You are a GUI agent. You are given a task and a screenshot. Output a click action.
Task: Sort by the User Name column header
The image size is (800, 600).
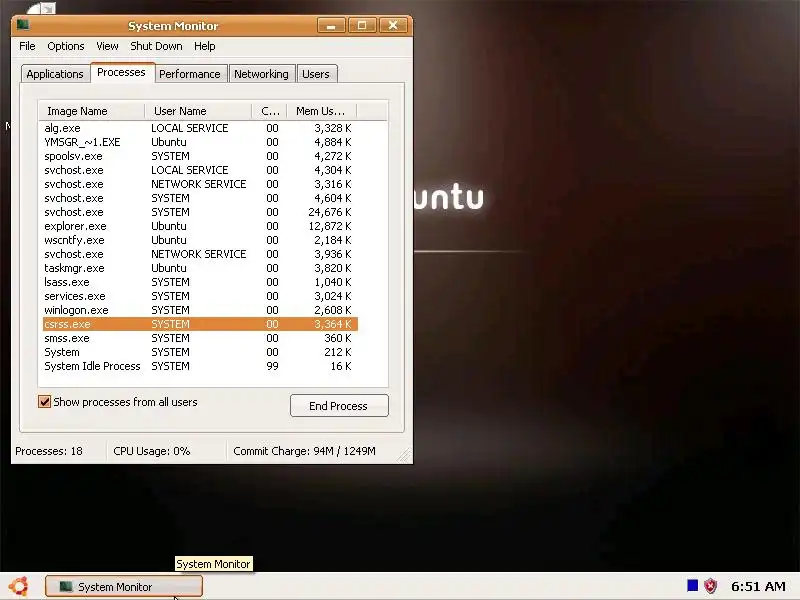[198, 111]
